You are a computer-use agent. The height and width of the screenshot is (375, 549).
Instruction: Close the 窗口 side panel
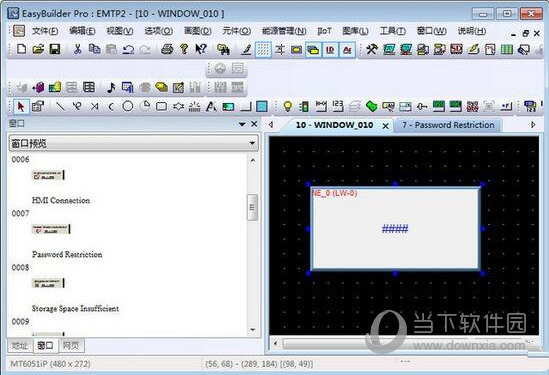click(x=255, y=124)
